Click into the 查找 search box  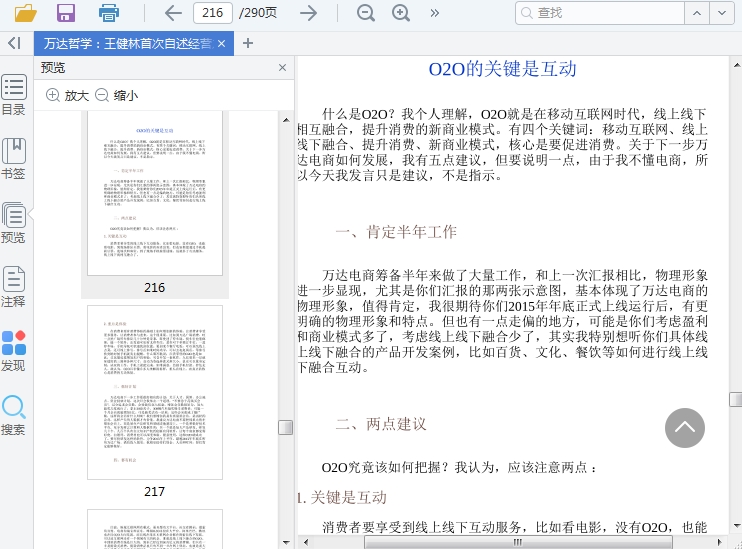pos(600,13)
